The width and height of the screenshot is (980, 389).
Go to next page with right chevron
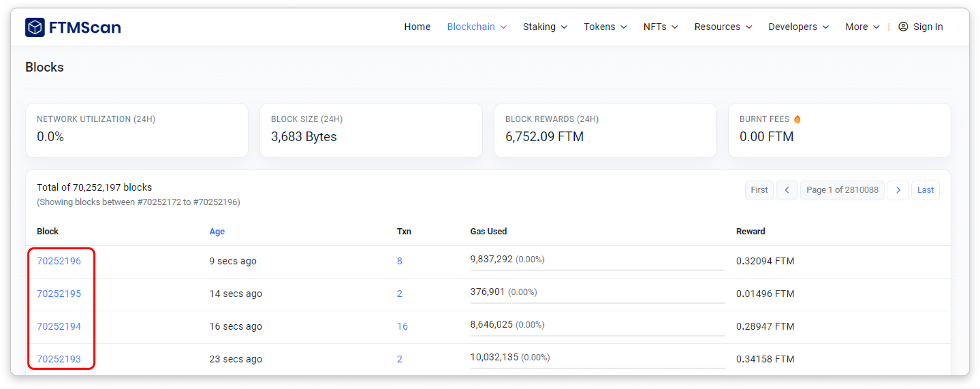pos(898,190)
